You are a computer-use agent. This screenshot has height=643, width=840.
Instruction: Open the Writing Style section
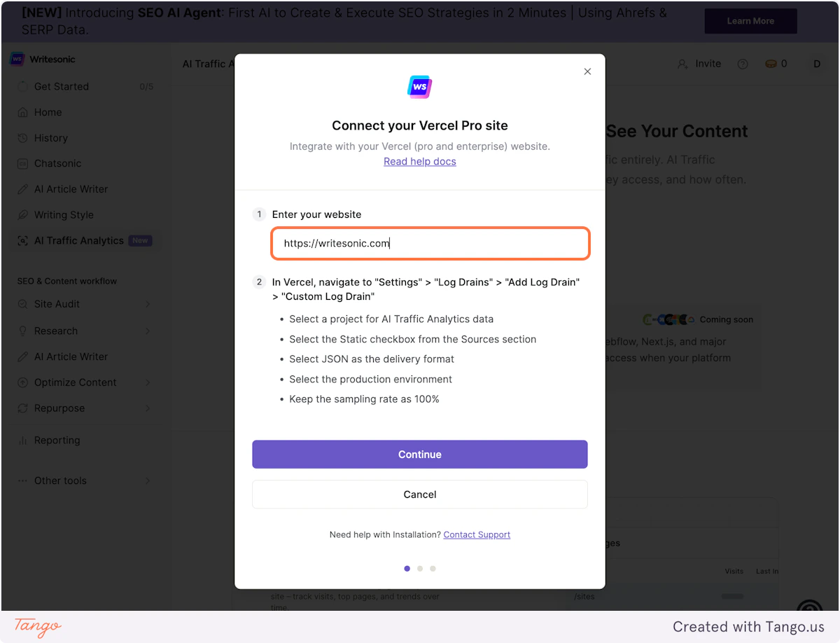point(63,214)
